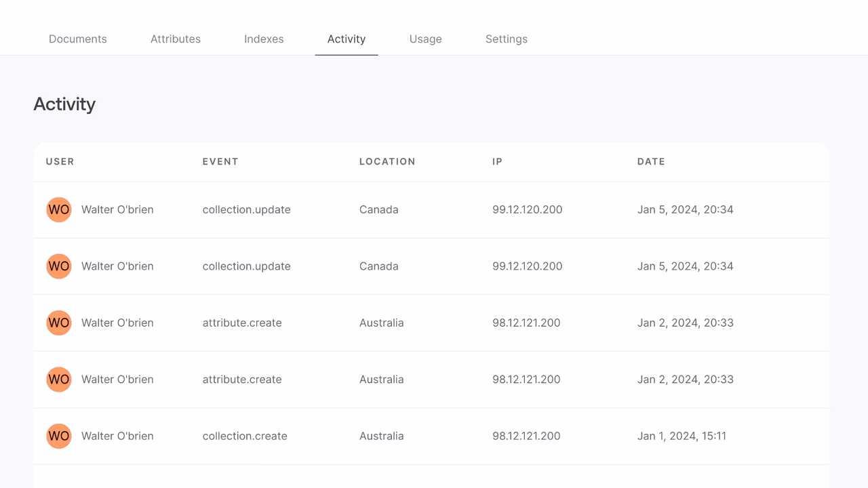Click the DATE column header

pos(651,161)
